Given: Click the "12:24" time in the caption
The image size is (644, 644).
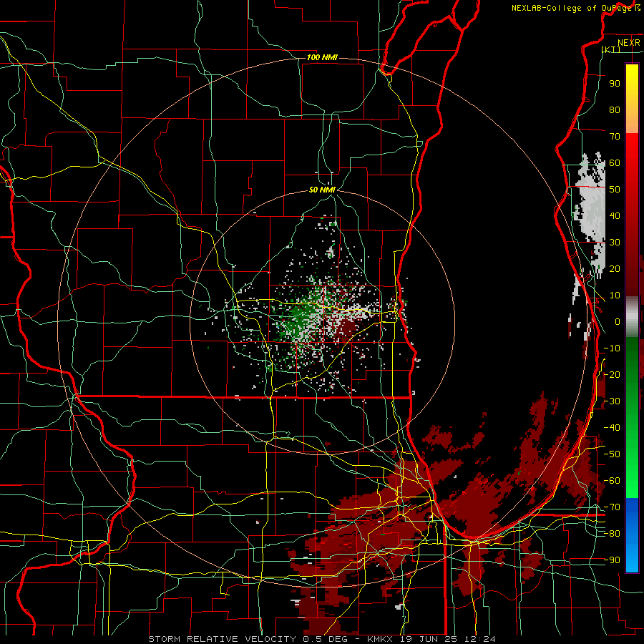Looking at the screenshot, I should pyautogui.click(x=480, y=639).
